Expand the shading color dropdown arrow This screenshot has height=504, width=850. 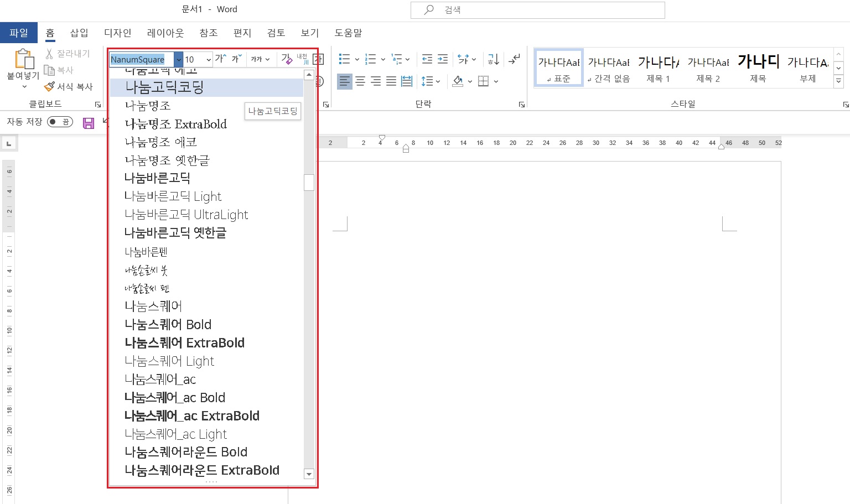pyautogui.click(x=470, y=81)
